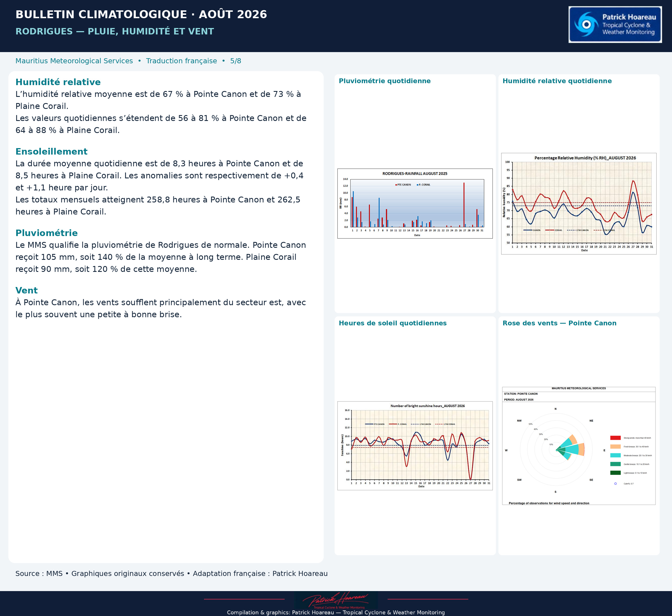Click the Gentle breeze legend swatch
Image resolution: width=672 pixels, height=616 pixels.
coord(615,464)
